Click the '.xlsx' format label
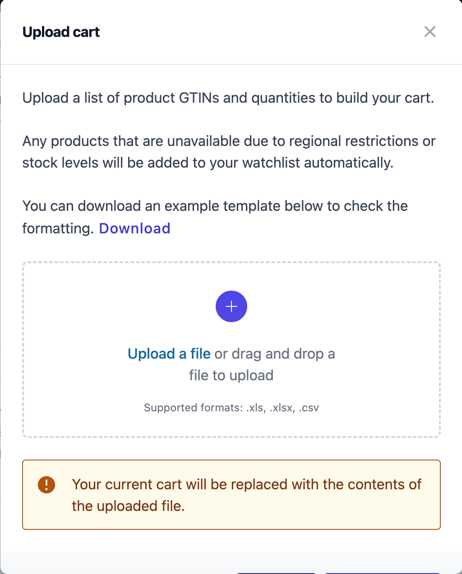This screenshot has width=462, height=574. point(282,407)
